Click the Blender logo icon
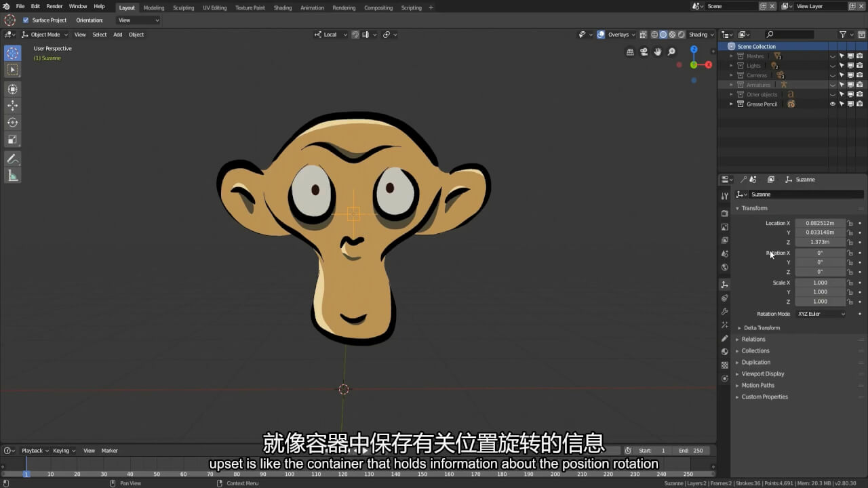 point(6,6)
